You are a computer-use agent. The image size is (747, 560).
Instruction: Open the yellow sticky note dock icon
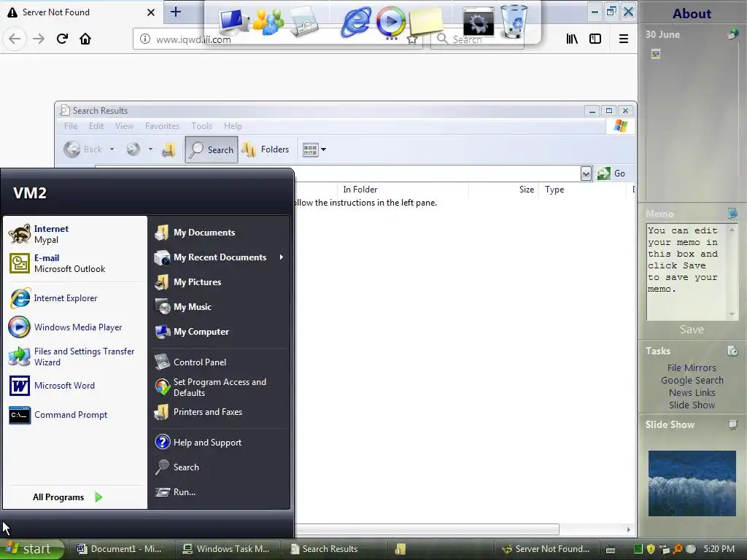coord(425,21)
